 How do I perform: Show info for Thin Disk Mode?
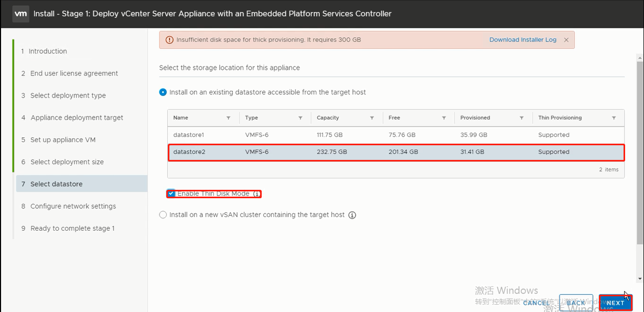point(256,194)
